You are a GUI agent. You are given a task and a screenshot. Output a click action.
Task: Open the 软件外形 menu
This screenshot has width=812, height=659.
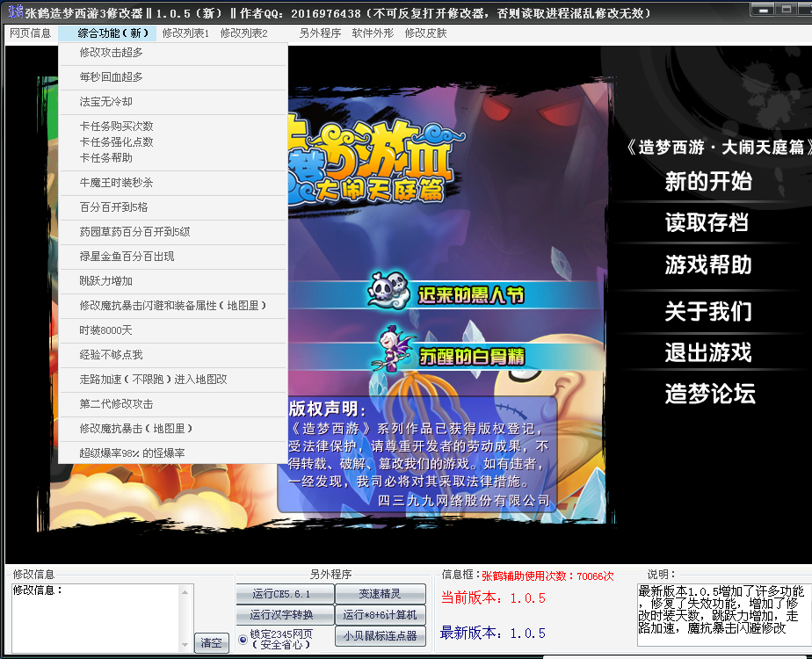coord(373,33)
